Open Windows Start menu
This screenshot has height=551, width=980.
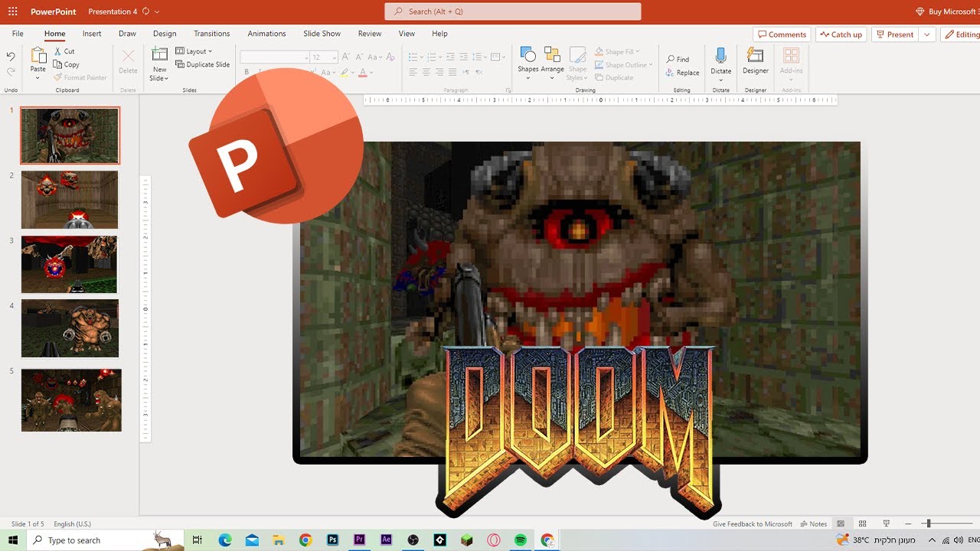pos(13,540)
